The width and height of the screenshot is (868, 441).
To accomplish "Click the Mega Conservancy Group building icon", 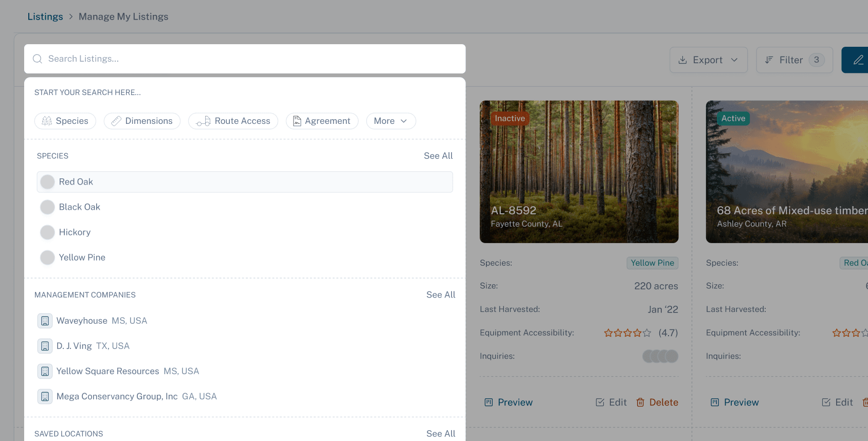I will 45,396.
